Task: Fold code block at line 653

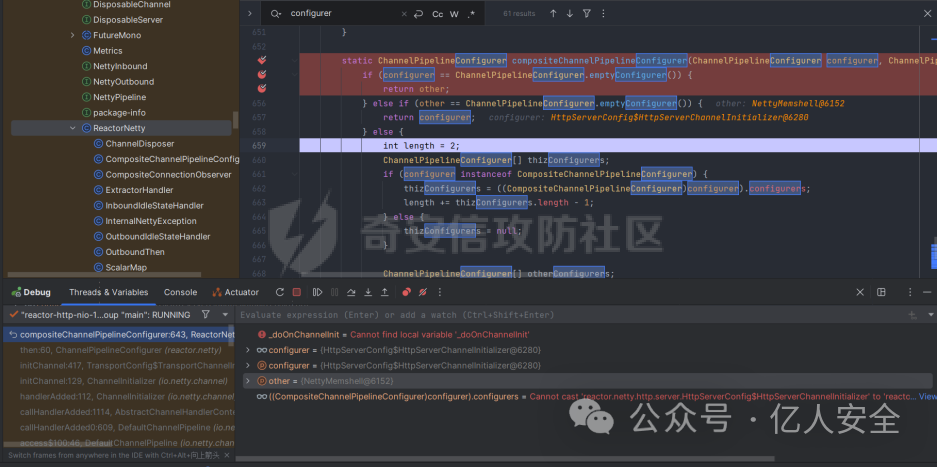Action: 294,60
